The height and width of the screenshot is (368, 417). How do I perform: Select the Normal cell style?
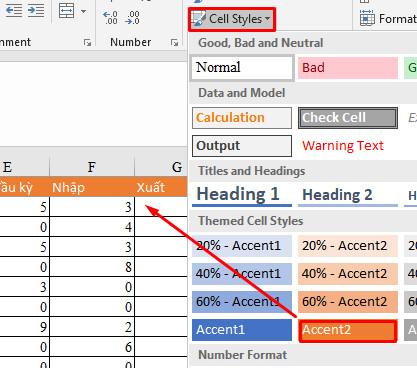click(x=242, y=68)
